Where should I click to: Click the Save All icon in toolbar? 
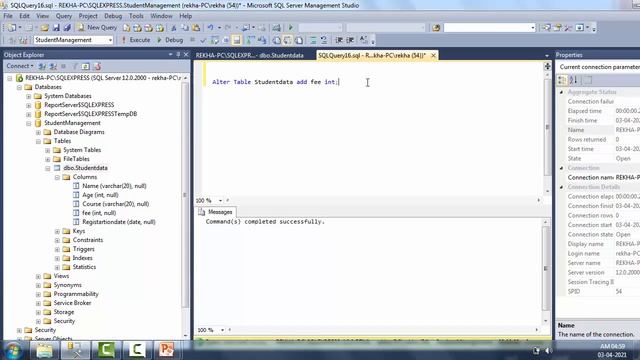67,28
